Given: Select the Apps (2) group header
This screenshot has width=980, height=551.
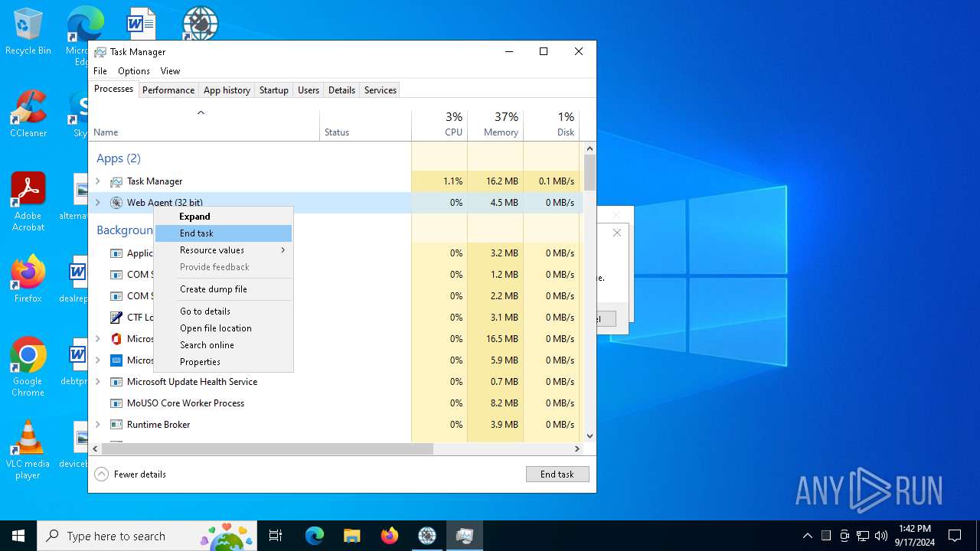Looking at the screenshot, I should coord(119,158).
